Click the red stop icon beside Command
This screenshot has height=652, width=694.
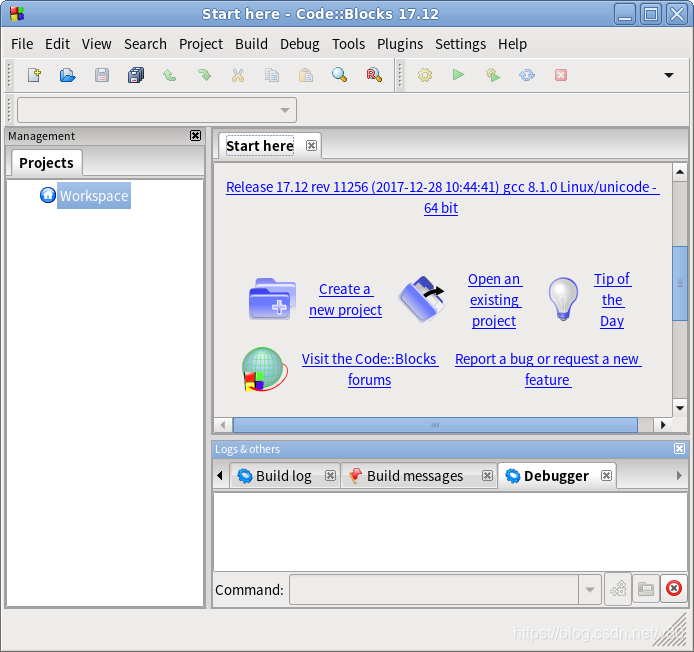click(674, 589)
